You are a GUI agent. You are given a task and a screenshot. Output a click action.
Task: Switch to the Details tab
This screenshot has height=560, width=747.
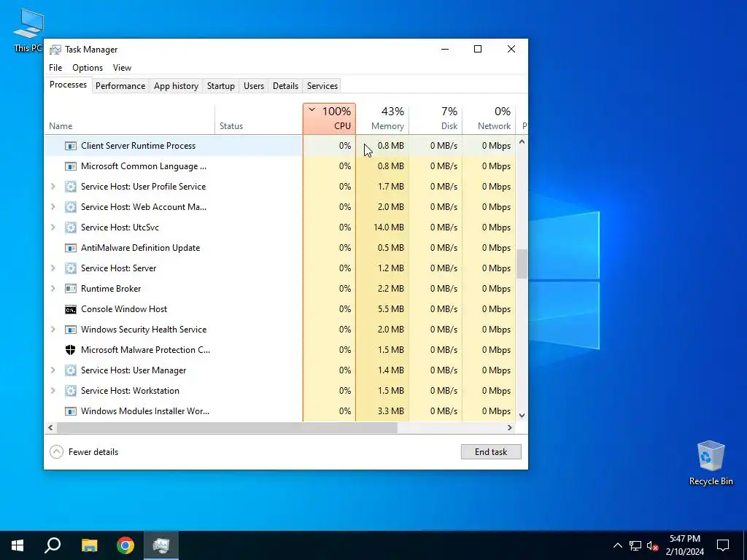(285, 86)
